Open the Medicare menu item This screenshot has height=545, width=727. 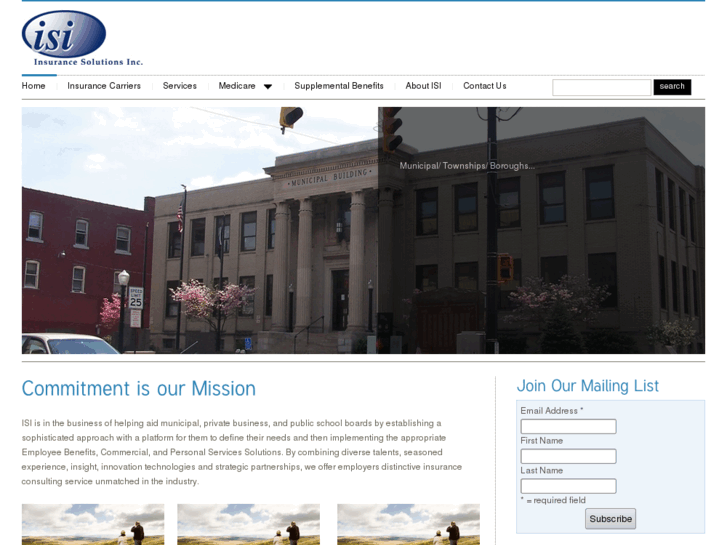click(x=237, y=86)
